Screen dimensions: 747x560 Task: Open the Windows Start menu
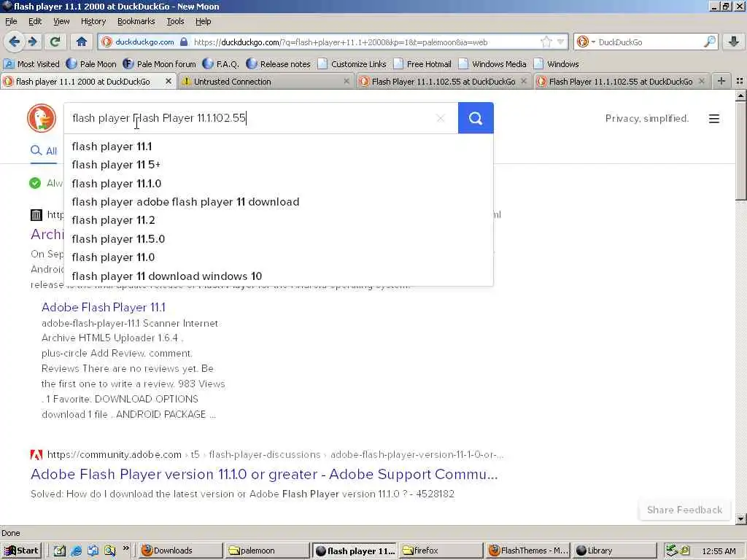21,551
